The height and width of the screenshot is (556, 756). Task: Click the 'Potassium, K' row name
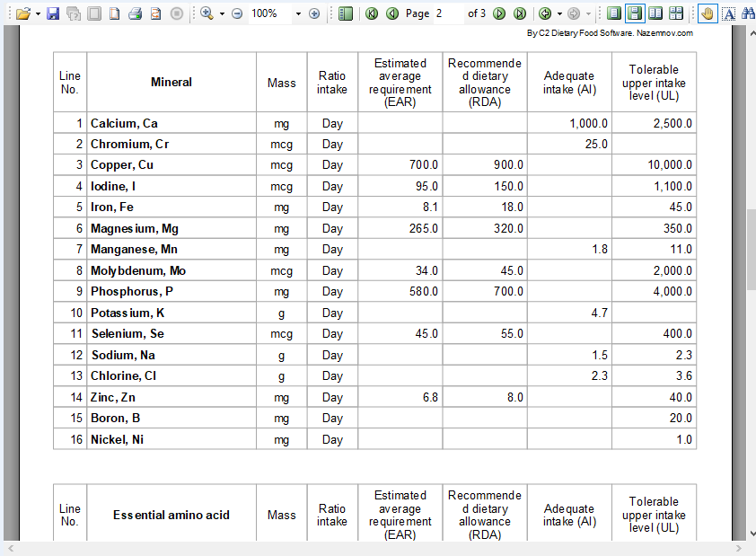(127, 313)
